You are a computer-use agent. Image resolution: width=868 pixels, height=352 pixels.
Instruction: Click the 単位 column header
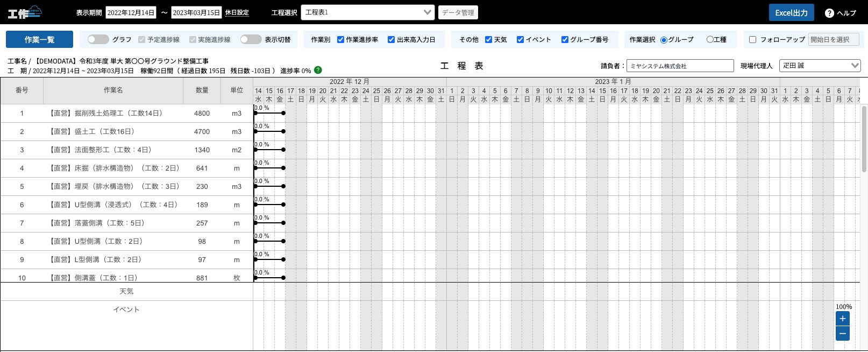[x=237, y=90]
